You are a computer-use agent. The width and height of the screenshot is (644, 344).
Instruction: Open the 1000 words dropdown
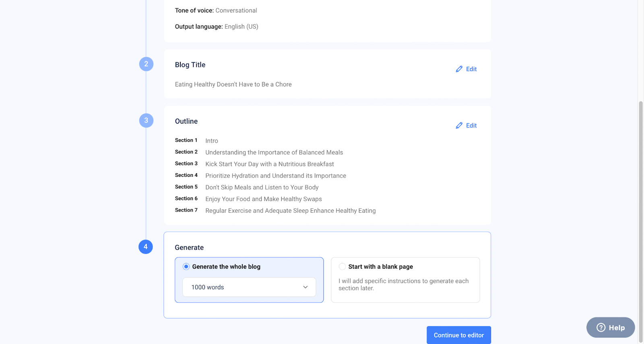[249, 287]
